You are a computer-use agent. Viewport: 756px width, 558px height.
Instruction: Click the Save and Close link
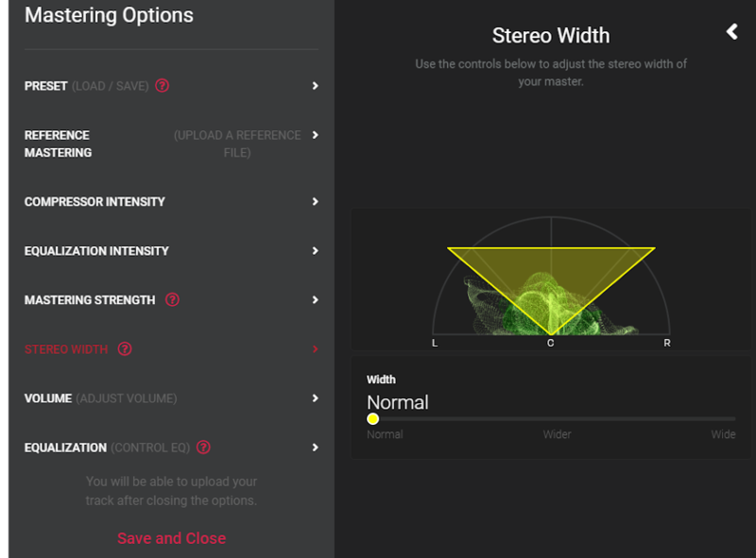pyautogui.click(x=171, y=538)
